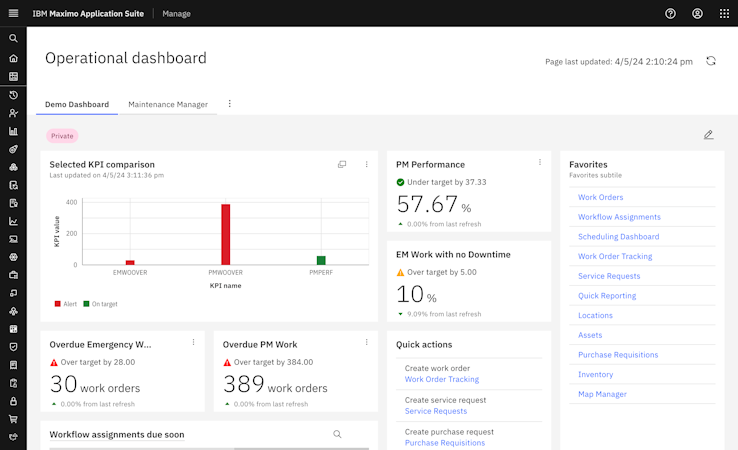Image resolution: width=738 pixels, height=450 pixels.
Task: Toggle the On target legend item
Action: coord(100,303)
